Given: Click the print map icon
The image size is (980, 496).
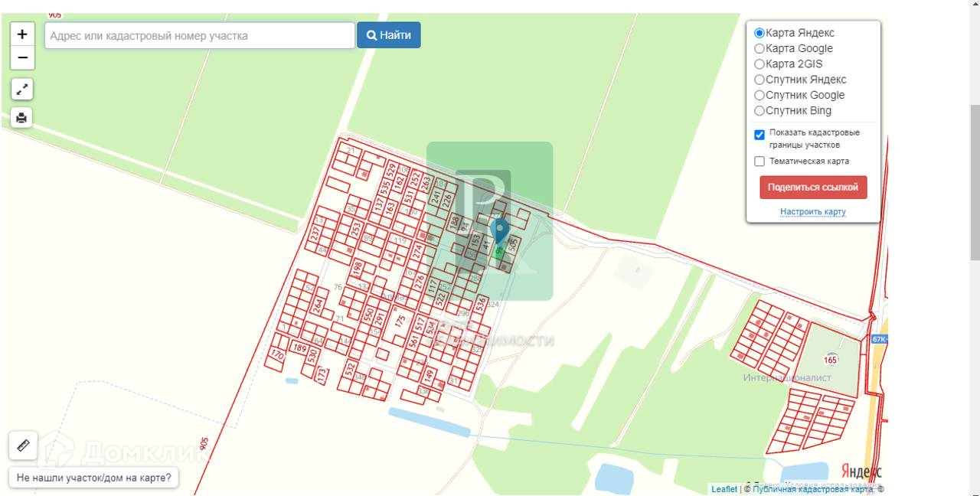Looking at the screenshot, I should 22,118.
